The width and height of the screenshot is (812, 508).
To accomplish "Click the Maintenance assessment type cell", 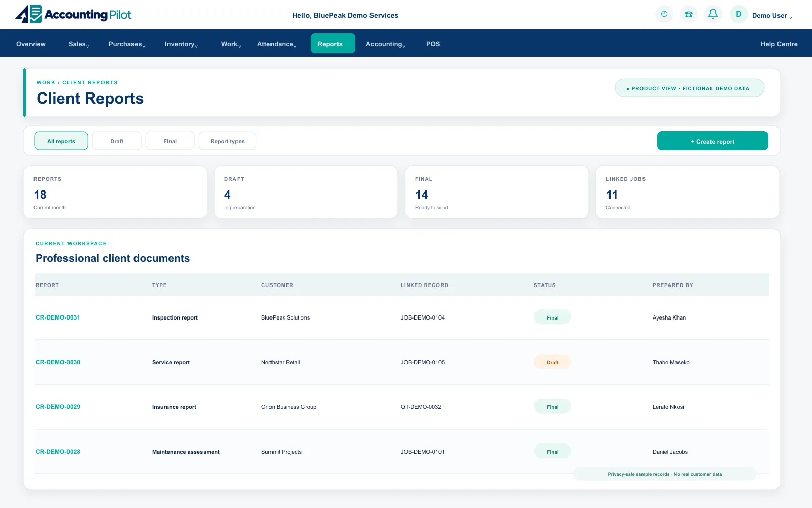I will tap(186, 452).
